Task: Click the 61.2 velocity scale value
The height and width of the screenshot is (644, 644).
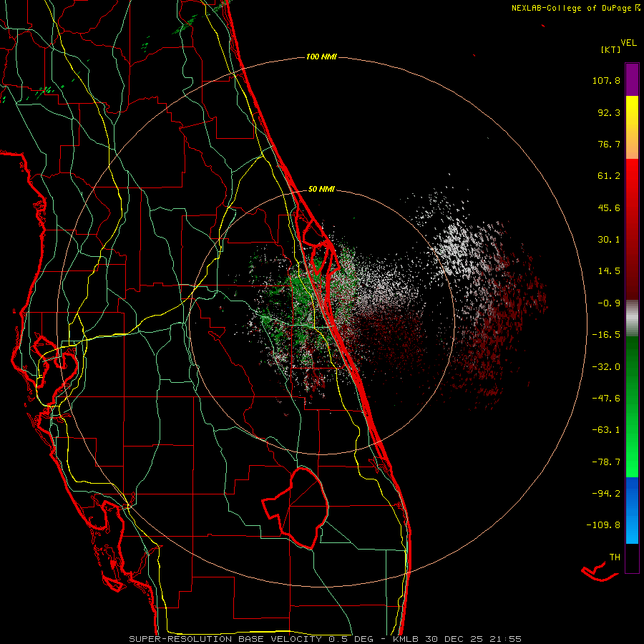Action: 609,176
